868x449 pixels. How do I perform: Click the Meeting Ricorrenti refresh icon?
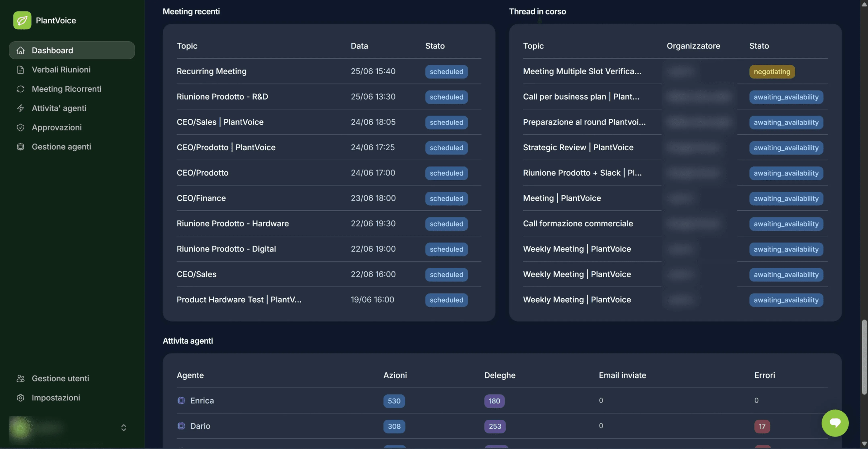click(21, 89)
